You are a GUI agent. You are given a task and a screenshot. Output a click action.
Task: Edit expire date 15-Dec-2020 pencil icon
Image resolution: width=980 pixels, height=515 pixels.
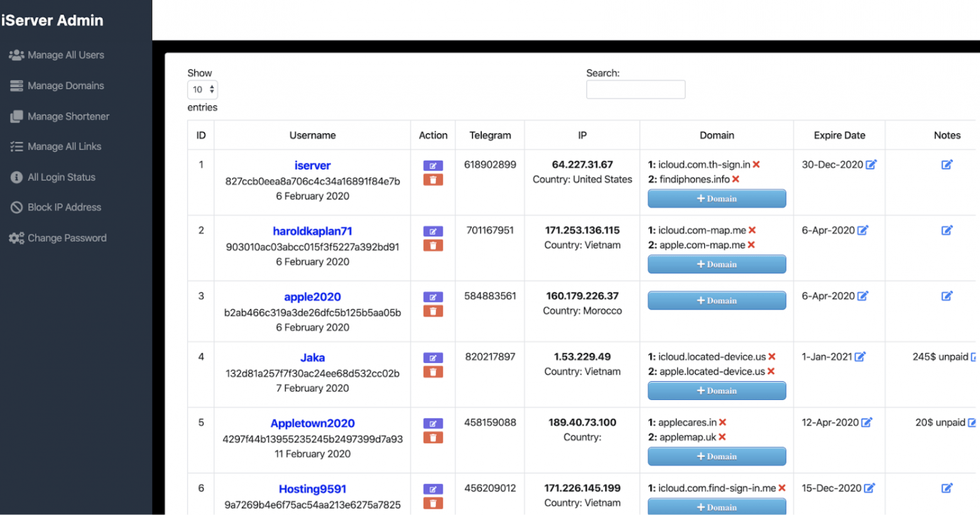869,488
